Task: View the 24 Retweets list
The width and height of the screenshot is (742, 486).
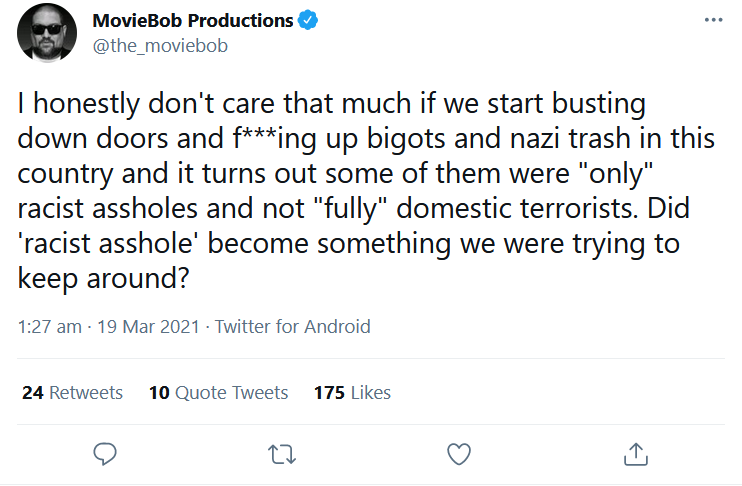Action: pos(72,393)
